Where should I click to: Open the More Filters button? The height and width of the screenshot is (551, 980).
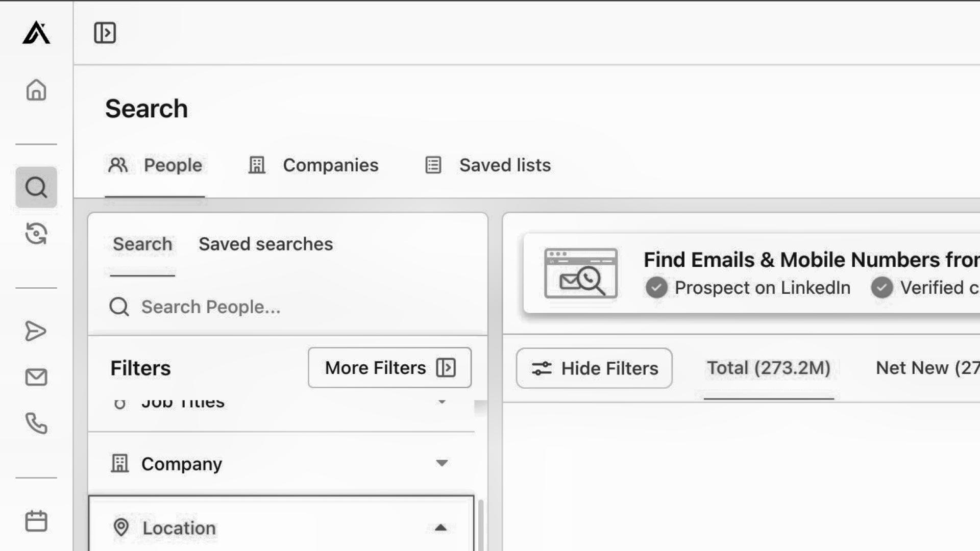click(390, 368)
